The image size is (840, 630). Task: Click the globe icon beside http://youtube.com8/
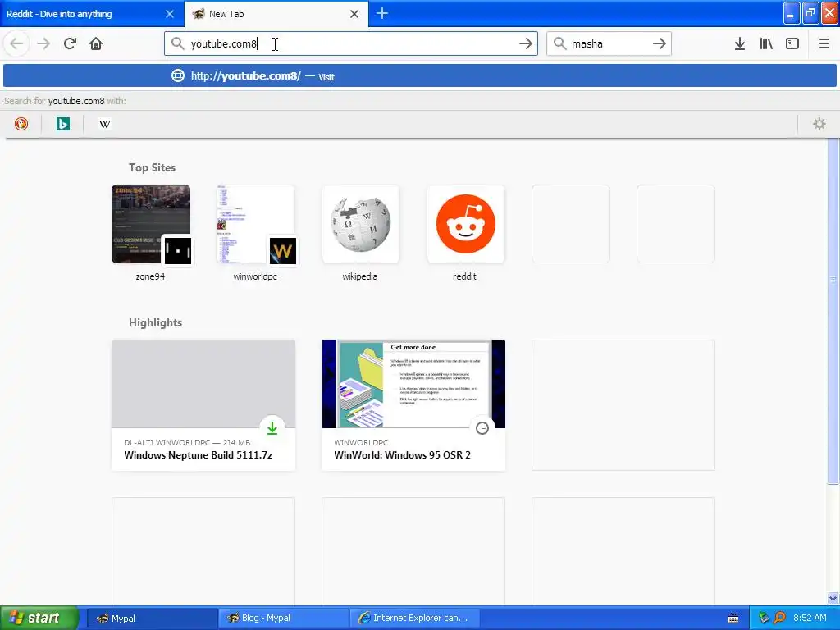[x=178, y=75]
